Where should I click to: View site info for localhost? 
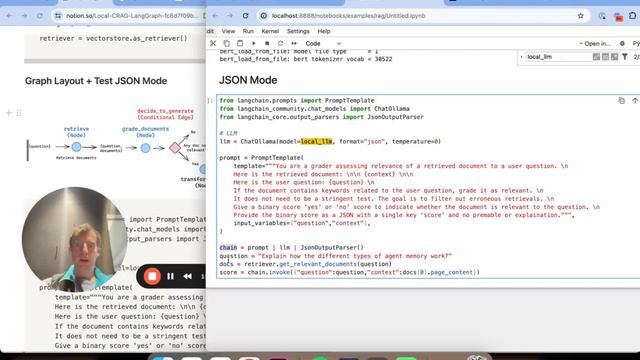[x=264, y=16]
